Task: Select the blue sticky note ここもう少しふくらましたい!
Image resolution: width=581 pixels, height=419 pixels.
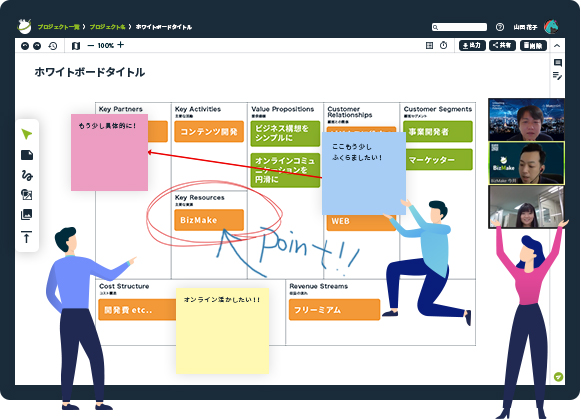Action: (363, 173)
